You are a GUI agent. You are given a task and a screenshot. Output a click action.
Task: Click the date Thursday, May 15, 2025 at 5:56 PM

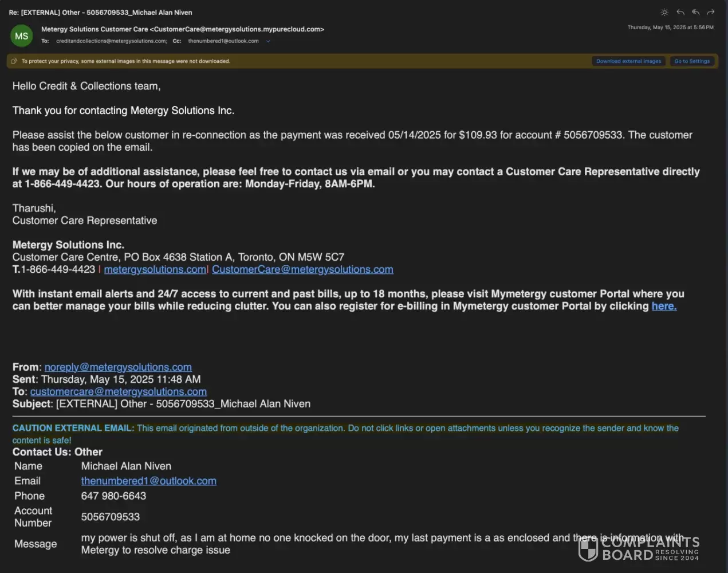tap(670, 28)
